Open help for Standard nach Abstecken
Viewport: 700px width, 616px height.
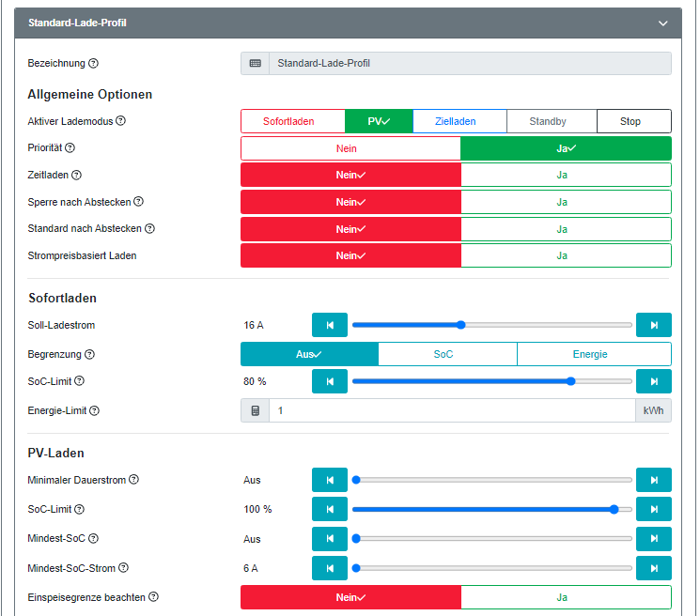tap(150, 228)
